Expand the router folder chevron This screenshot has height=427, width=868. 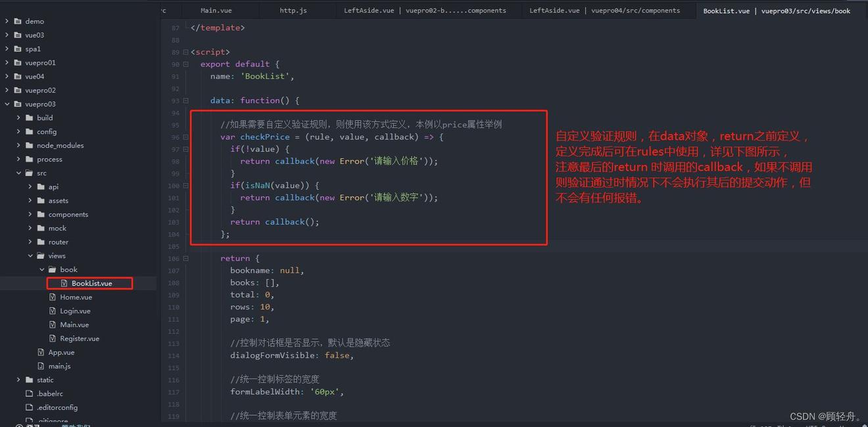click(x=30, y=242)
